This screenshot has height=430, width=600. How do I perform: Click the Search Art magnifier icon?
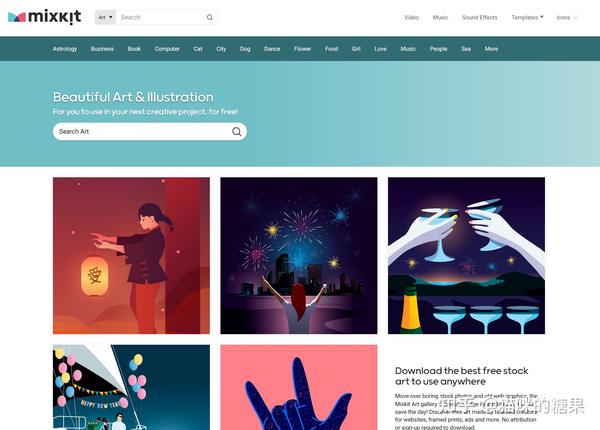(x=236, y=132)
